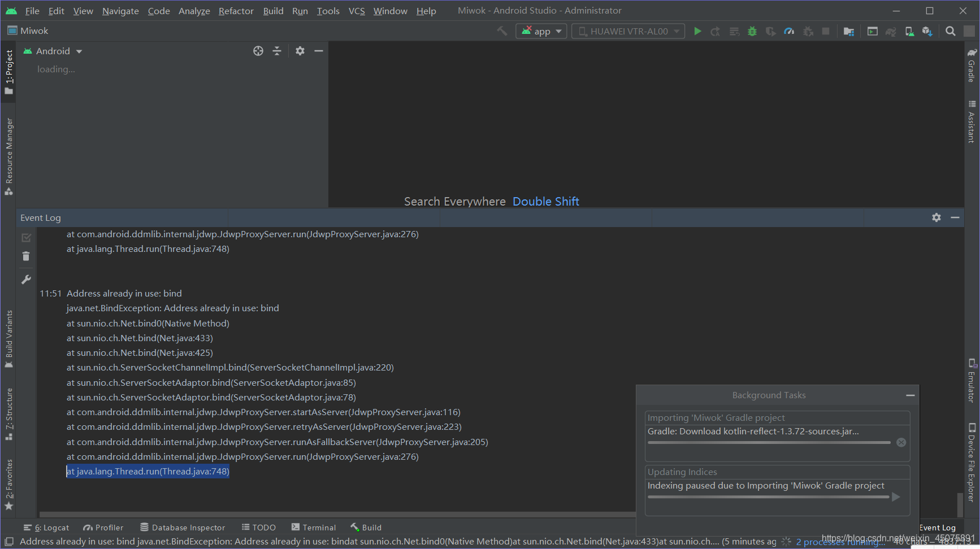980x549 pixels.
Task: Click Select Opened File target icon in Project panel
Action: click(x=258, y=51)
